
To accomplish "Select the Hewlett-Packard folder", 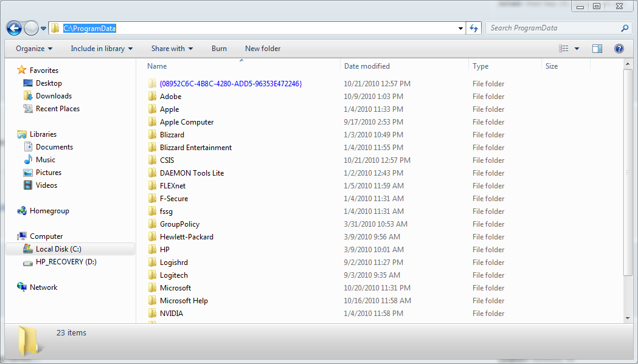I will point(186,237).
